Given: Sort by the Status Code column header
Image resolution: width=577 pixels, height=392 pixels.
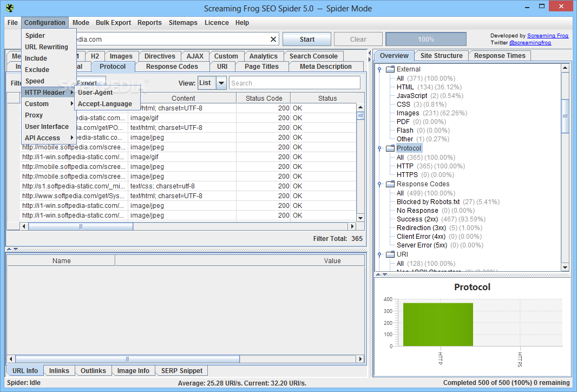Looking at the screenshot, I should pos(264,99).
